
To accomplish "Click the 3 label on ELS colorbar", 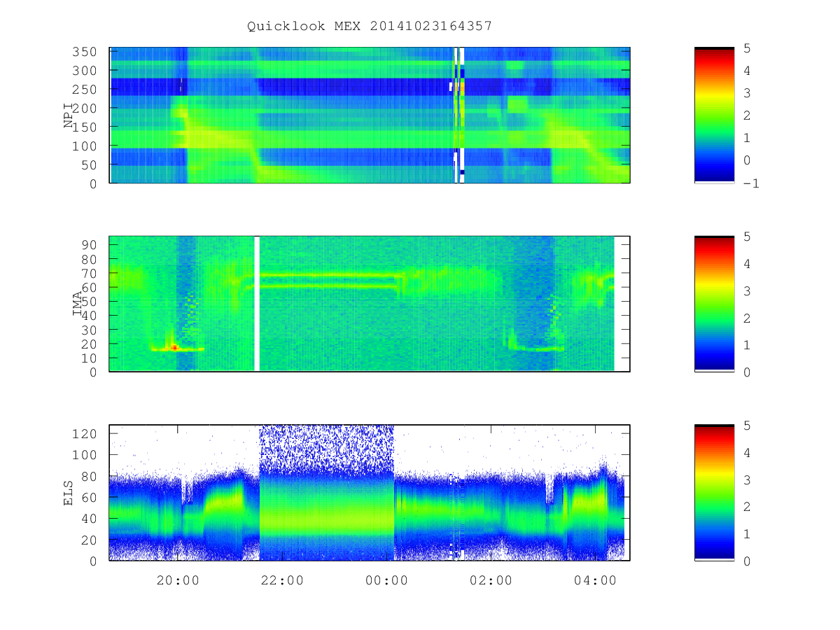I will [747, 479].
